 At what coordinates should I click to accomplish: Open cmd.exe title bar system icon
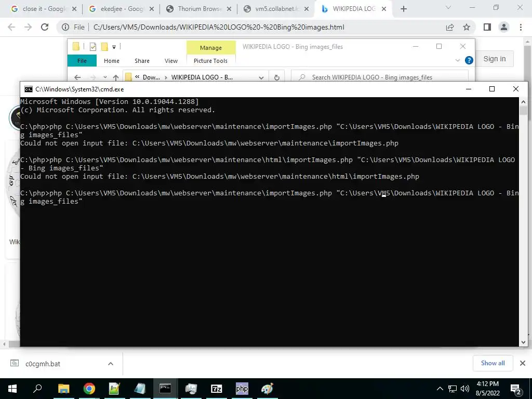click(x=29, y=89)
